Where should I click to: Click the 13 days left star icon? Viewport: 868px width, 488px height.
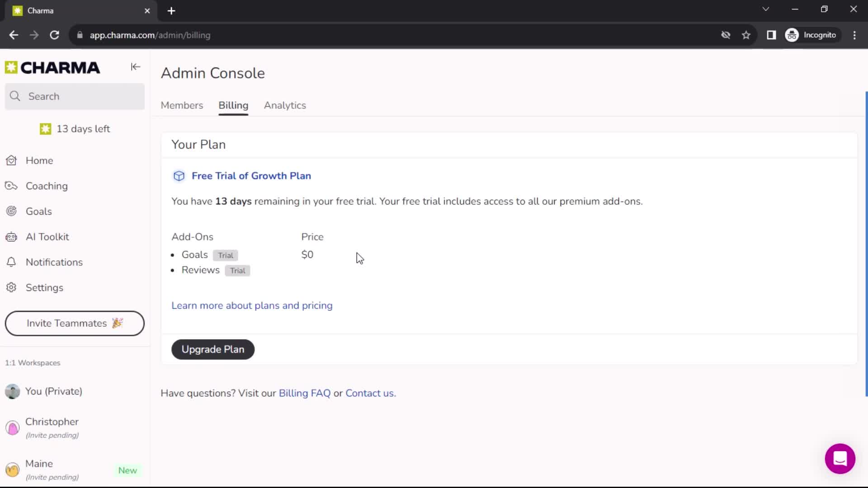[x=45, y=129]
